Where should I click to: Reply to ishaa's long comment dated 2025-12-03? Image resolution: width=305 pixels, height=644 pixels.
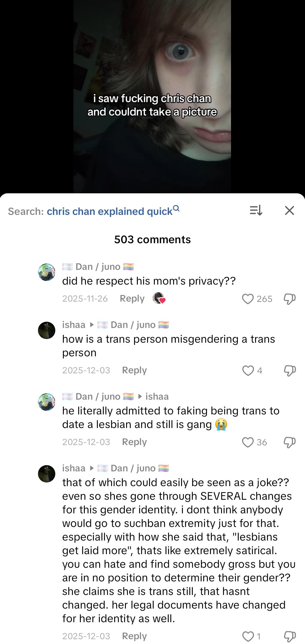click(x=134, y=636)
